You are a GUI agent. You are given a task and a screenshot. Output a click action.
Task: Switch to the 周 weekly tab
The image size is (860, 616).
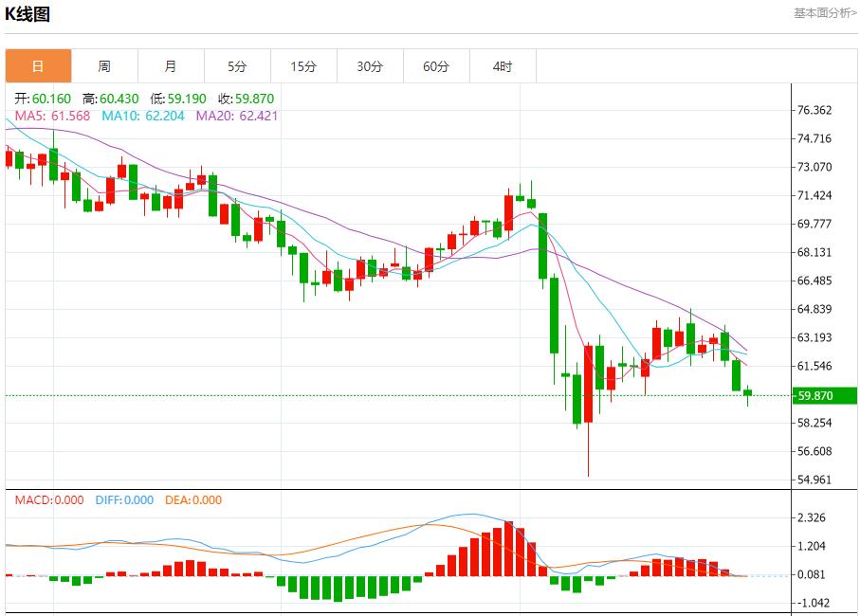[104, 66]
